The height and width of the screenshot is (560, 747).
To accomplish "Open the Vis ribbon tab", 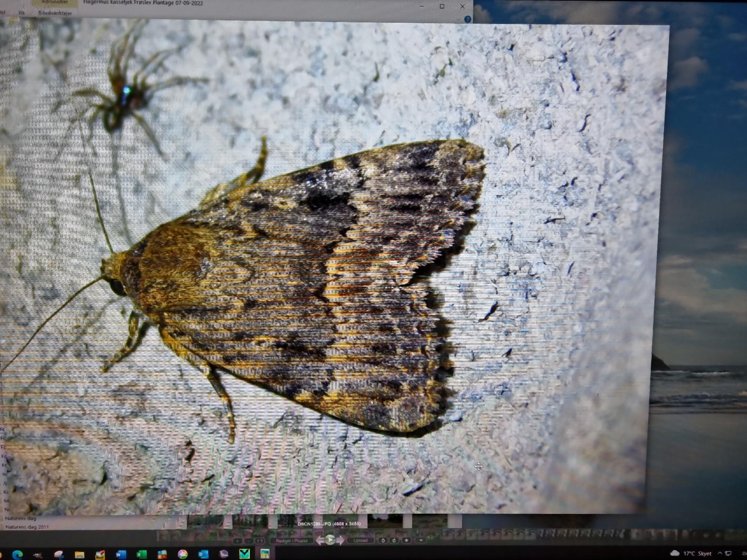I will 21,13.
